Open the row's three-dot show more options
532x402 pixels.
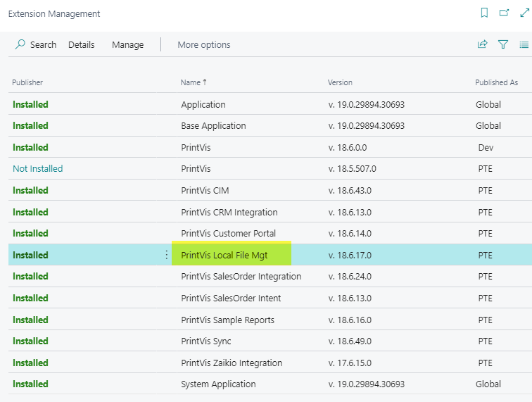tap(167, 255)
